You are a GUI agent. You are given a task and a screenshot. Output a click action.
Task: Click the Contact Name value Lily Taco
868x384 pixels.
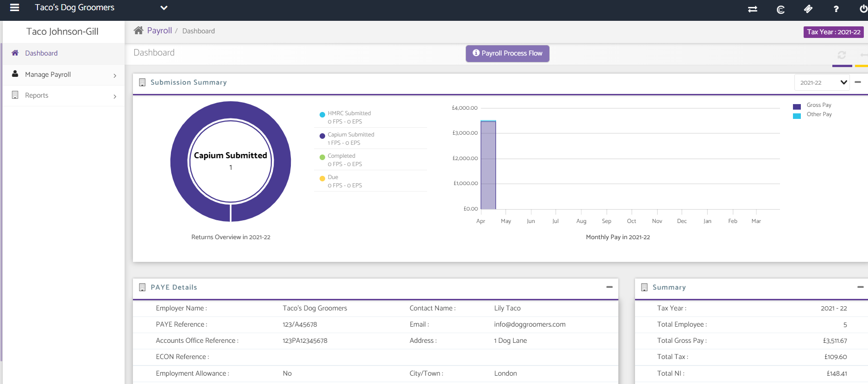coord(507,308)
